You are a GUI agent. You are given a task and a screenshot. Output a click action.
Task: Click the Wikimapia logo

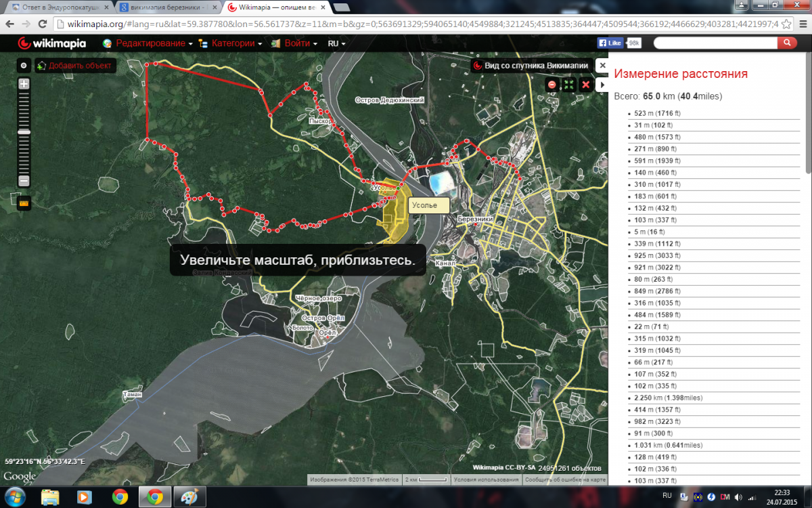(51, 43)
